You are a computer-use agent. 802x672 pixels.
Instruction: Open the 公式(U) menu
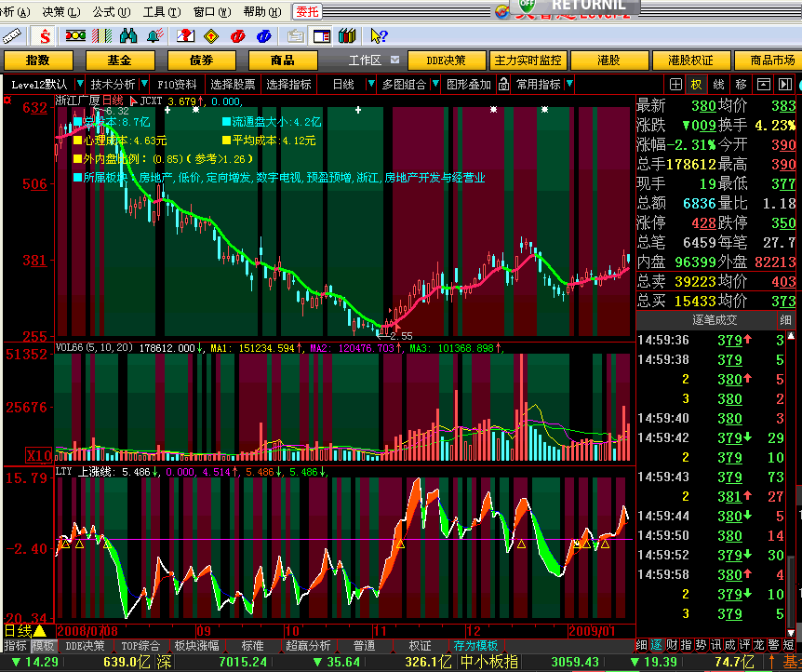(x=112, y=11)
